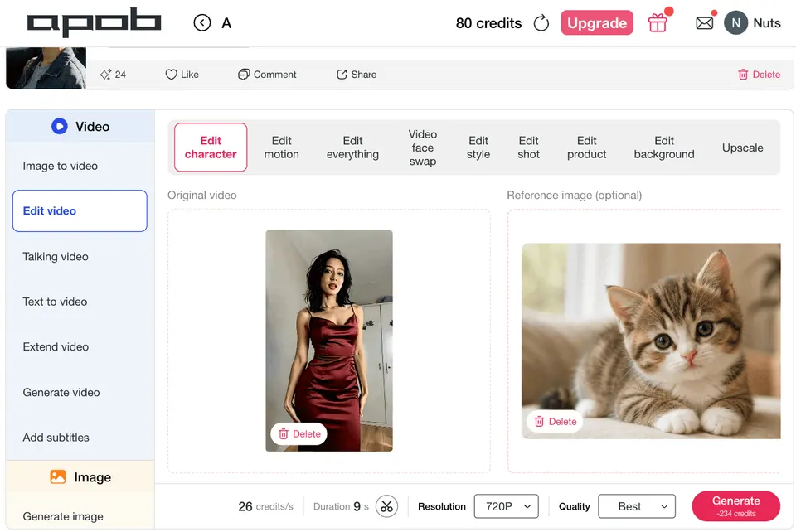This screenshot has width=796, height=532.
Task: Open the Quality Best dropdown
Action: 637,506
